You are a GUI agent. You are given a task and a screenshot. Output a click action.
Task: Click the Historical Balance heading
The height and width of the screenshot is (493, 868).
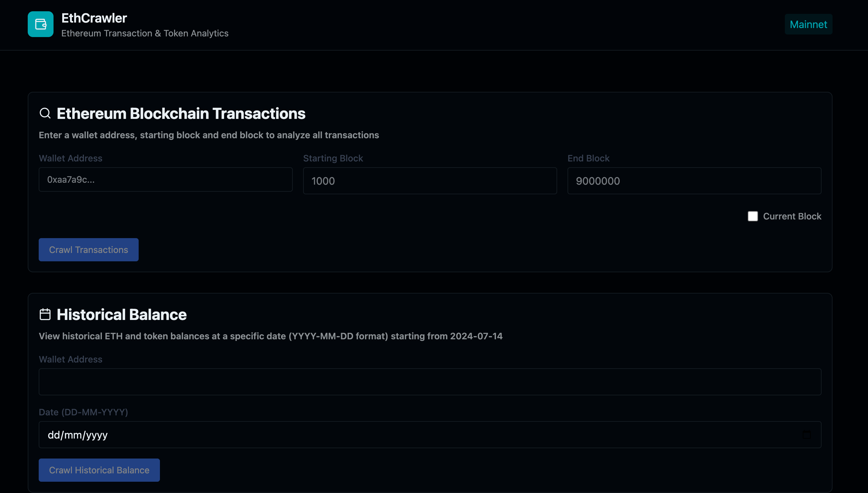(x=122, y=314)
